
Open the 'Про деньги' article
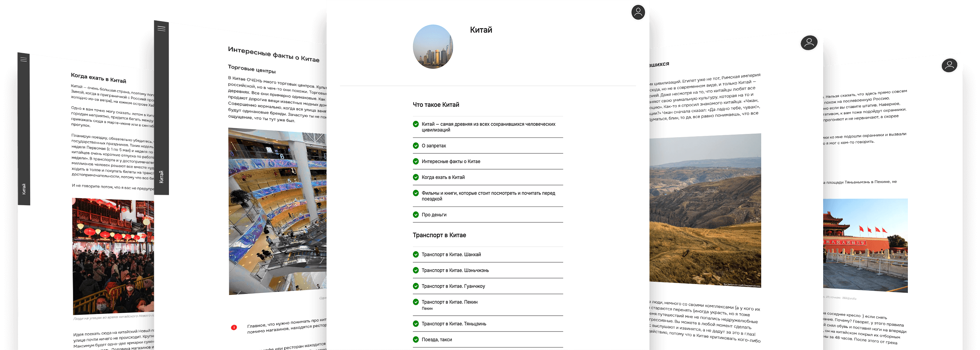[x=434, y=215]
